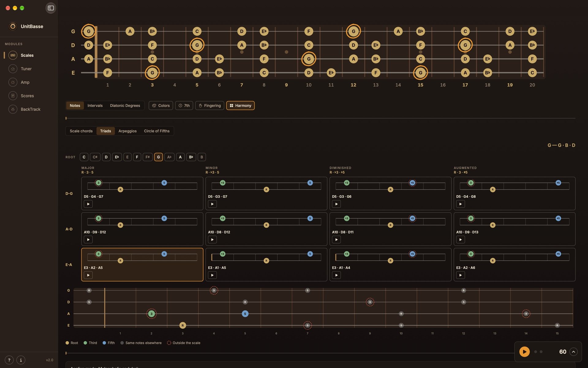Open the info icon
The height and width of the screenshot is (368, 588).
21,360
